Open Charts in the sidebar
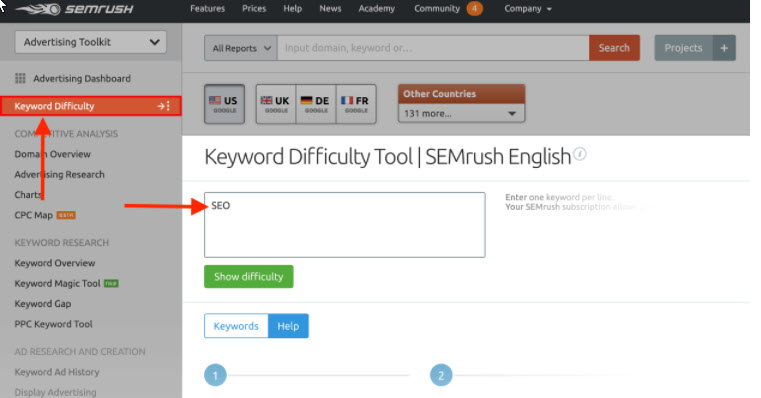The width and height of the screenshot is (761, 398). (28, 195)
